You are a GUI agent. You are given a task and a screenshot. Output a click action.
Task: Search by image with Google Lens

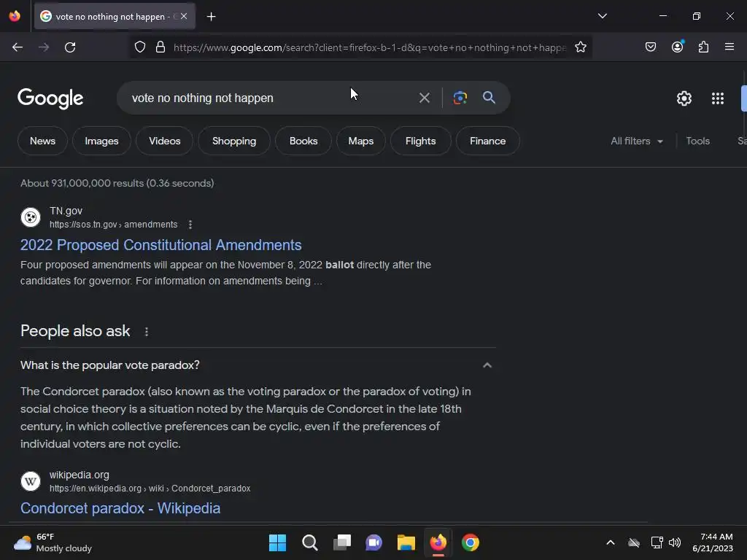coord(460,98)
